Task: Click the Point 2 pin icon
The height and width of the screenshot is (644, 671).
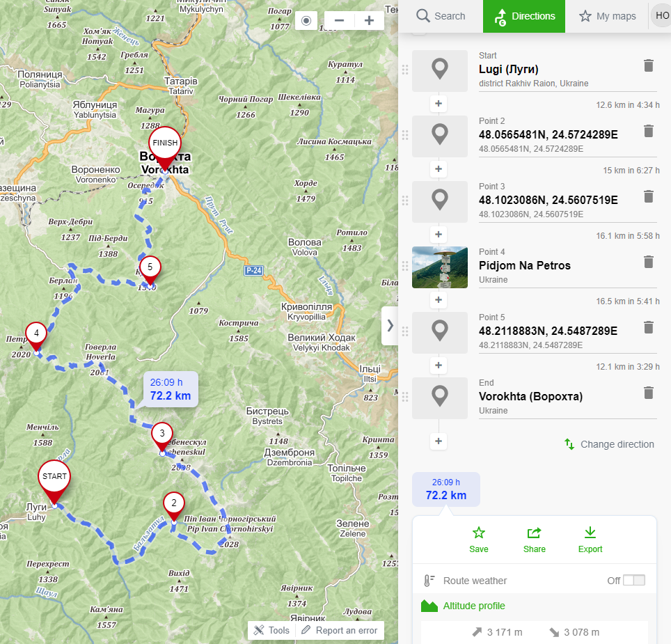Action: (x=440, y=136)
